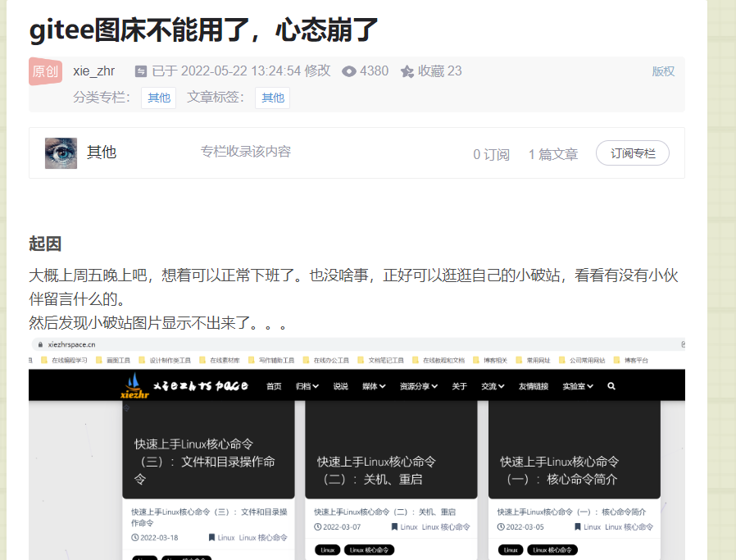Open the 常用网址 bookmark folder
Screen dimensions: 736x560
[534, 361]
